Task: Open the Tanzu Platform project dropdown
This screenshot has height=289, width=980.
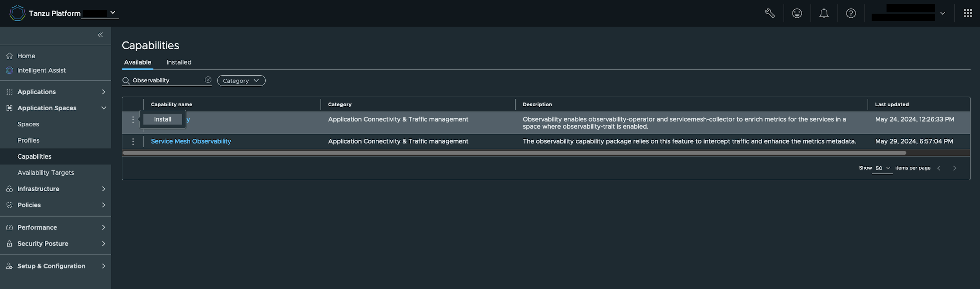Action: [x=100, y=13]
